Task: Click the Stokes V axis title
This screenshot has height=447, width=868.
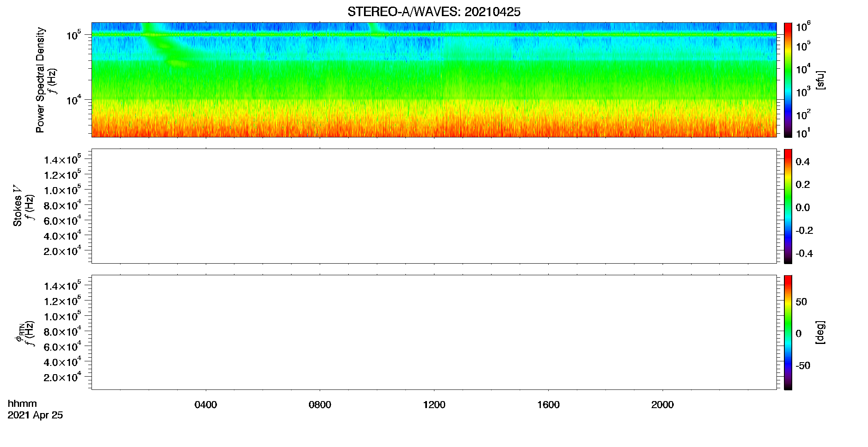Action: 17,206
